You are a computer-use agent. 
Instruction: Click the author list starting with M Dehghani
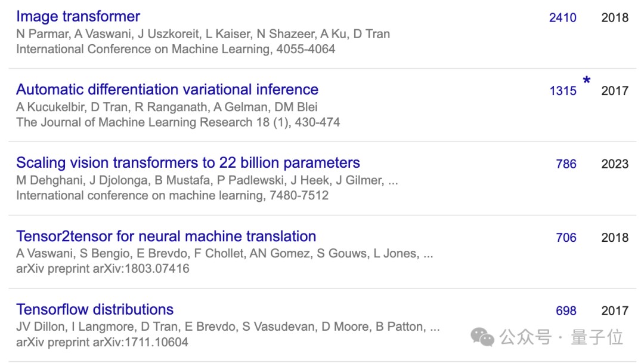pos(207,180)
